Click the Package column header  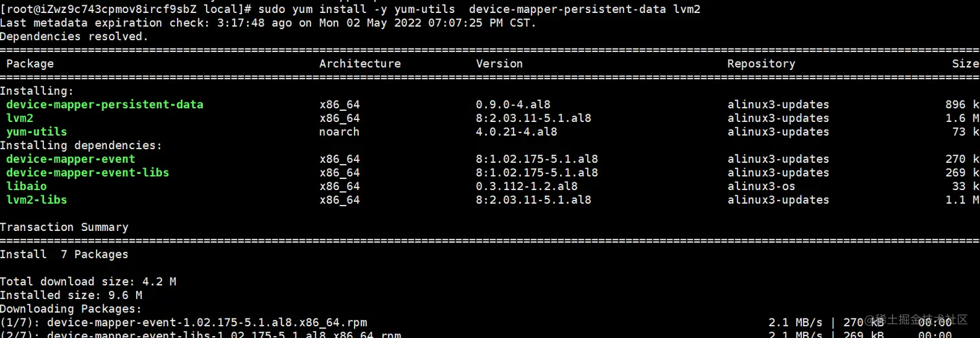30,64
